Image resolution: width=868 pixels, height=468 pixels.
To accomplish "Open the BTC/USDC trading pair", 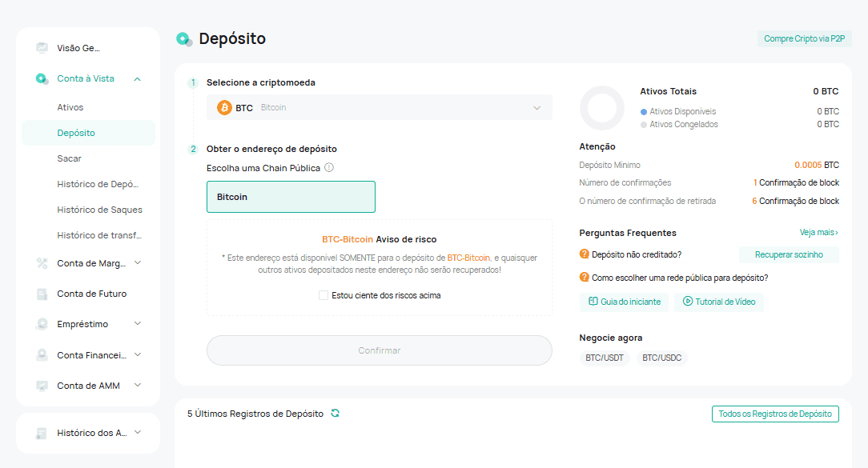I will 661,358.
